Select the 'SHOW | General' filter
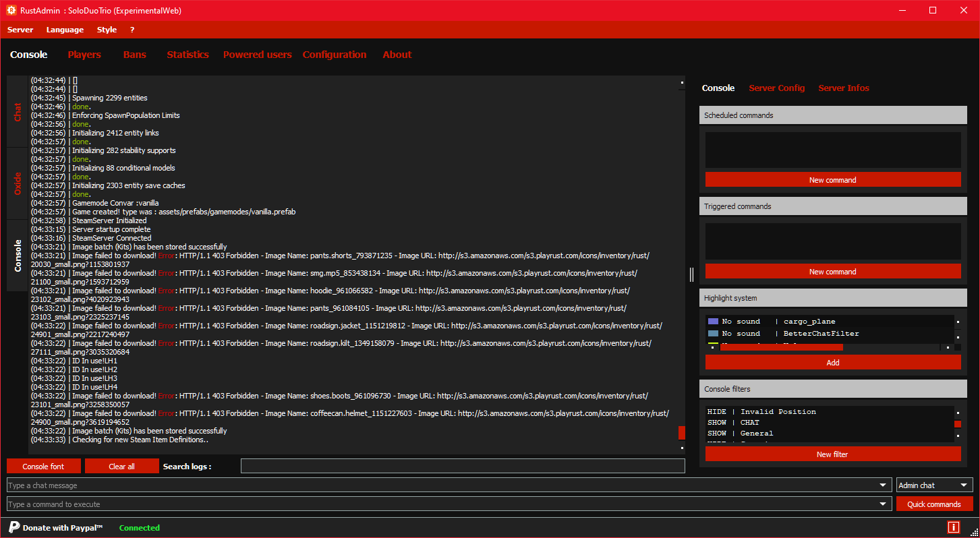 pos(741,434)
